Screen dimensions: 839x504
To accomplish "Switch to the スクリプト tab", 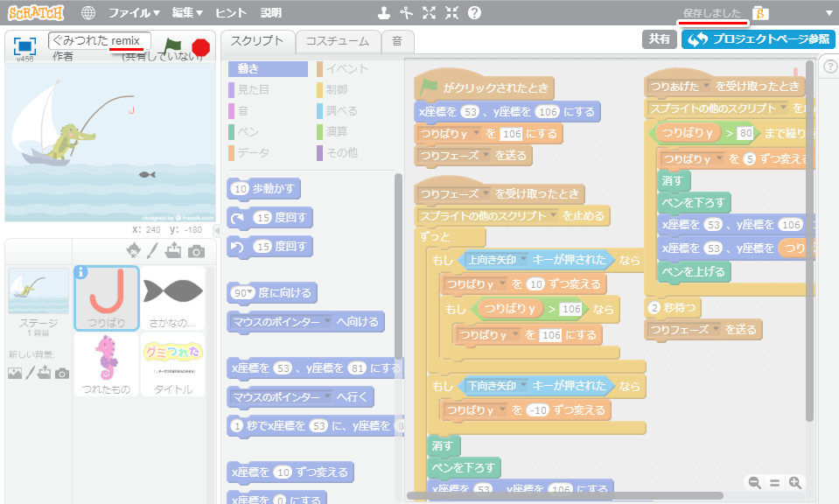I will point(257,41).
